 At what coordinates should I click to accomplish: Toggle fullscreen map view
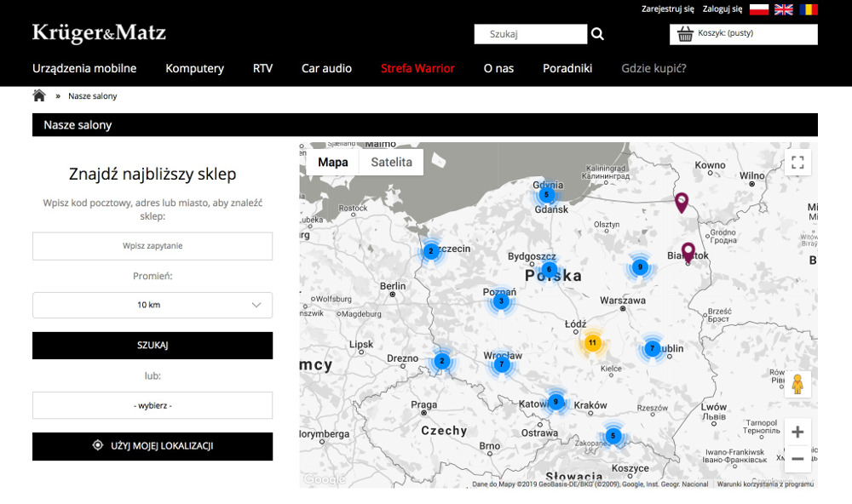coord(797,162)
